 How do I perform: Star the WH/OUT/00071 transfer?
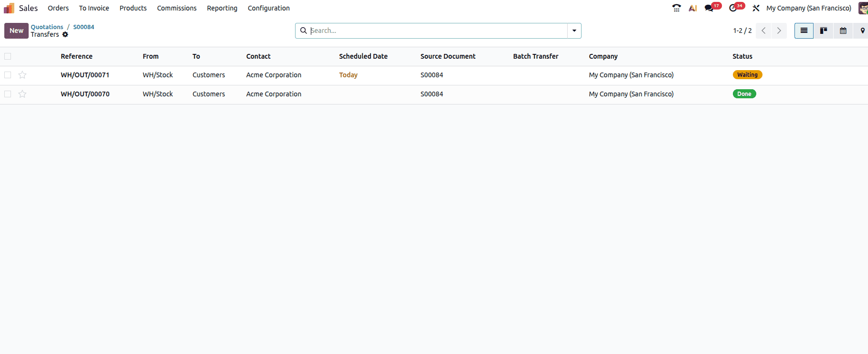22,75
